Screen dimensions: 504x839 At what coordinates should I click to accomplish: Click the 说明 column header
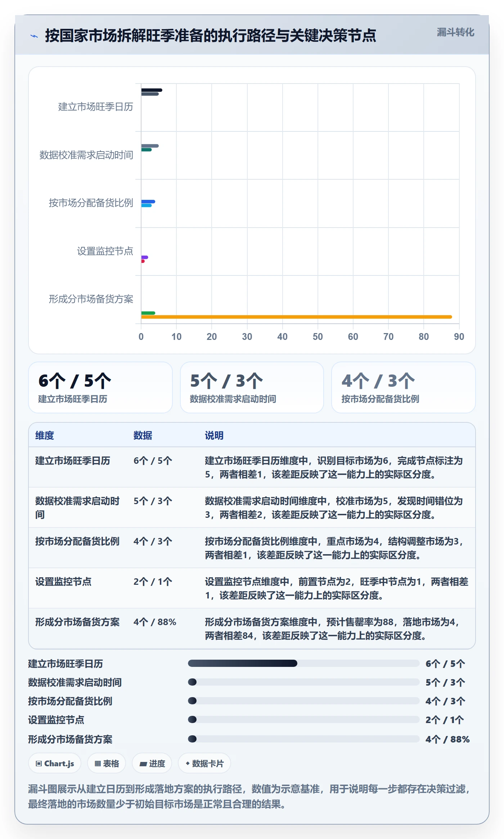click(214, 435)
